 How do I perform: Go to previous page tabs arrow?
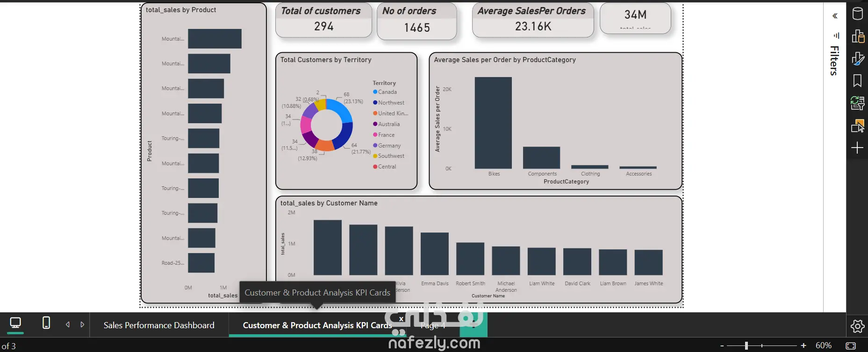[68, 324]
